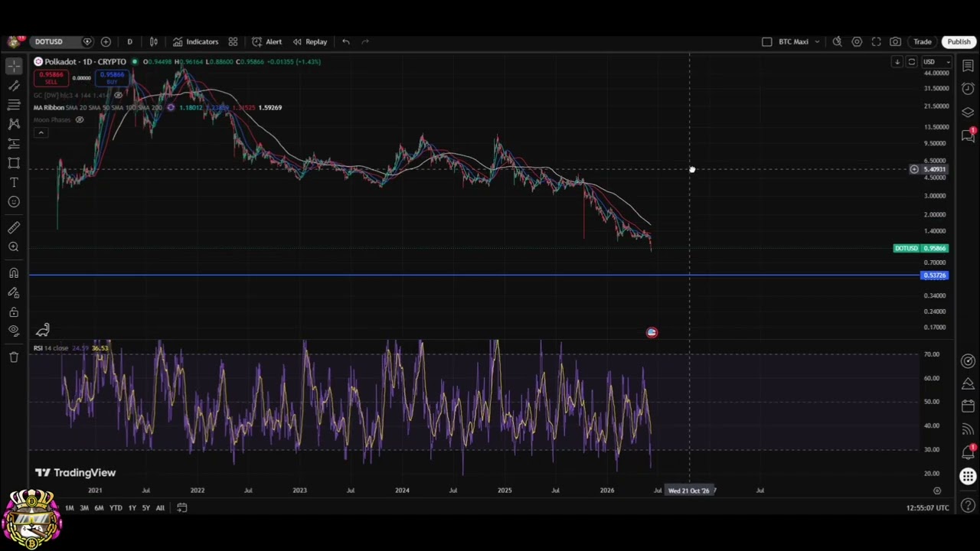Click the square loop icon beside USD

click(911, 62)
